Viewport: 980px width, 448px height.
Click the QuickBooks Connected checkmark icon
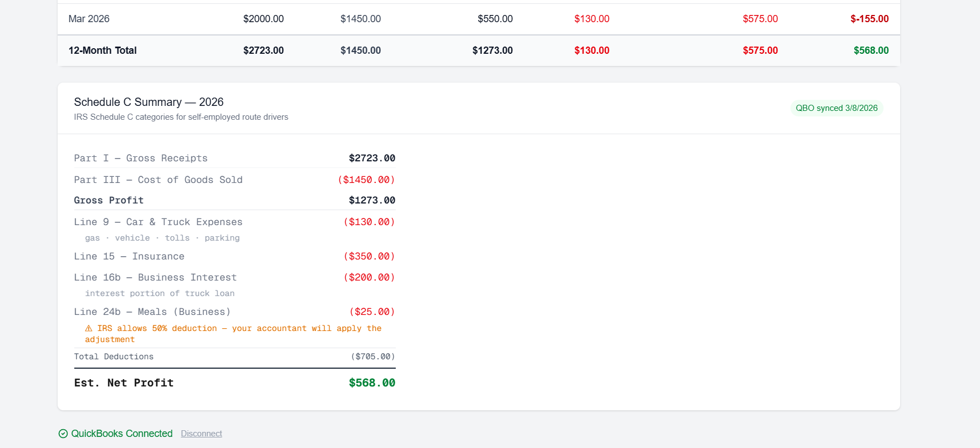(63, 434)
